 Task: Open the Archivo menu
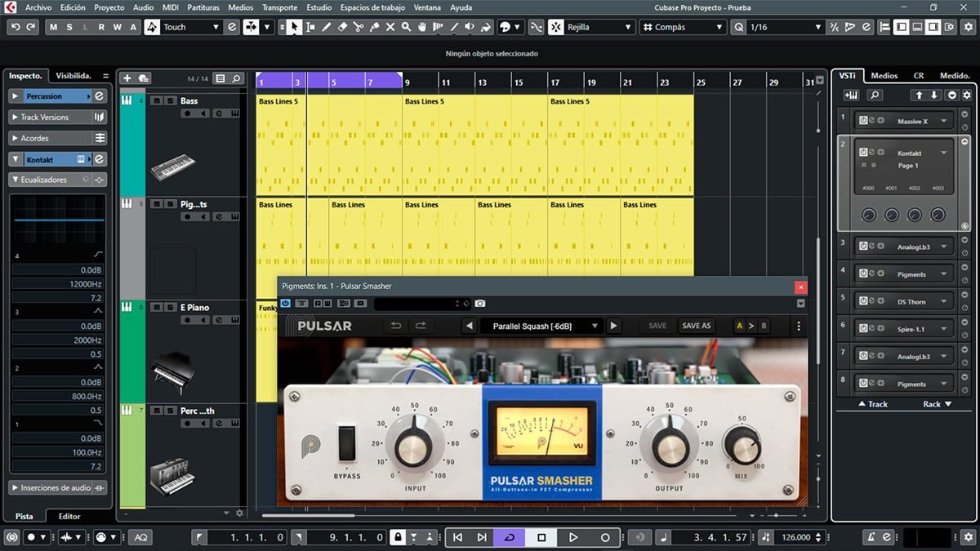[38, 7]
